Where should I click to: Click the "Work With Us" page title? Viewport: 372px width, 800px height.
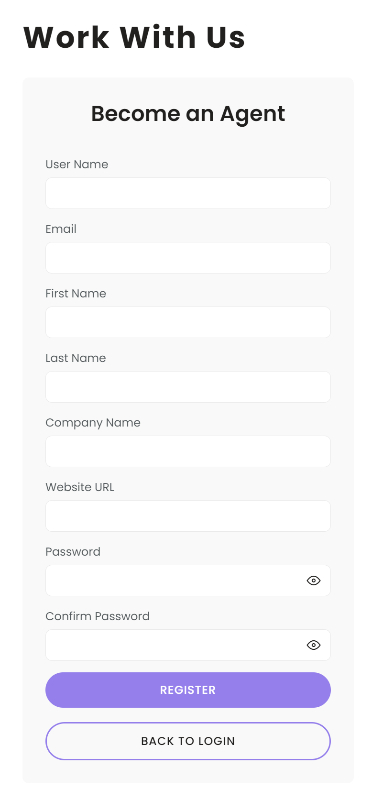134,37
